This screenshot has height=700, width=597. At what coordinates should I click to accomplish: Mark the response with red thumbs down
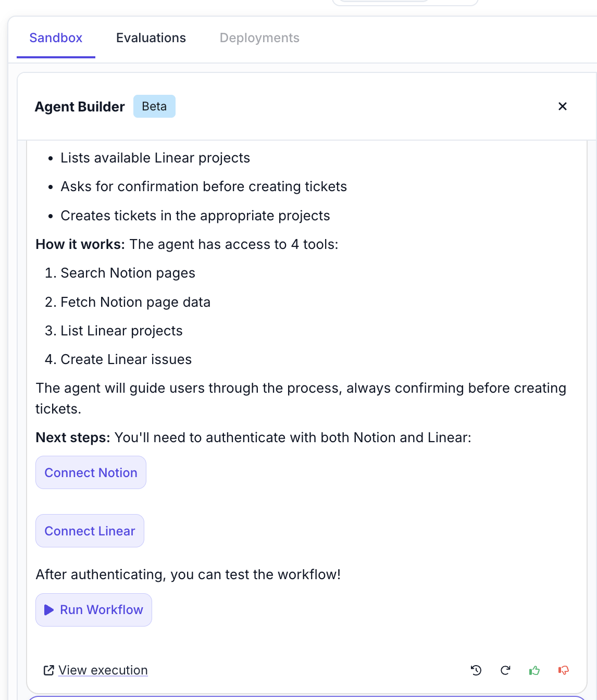coord(563,670)
